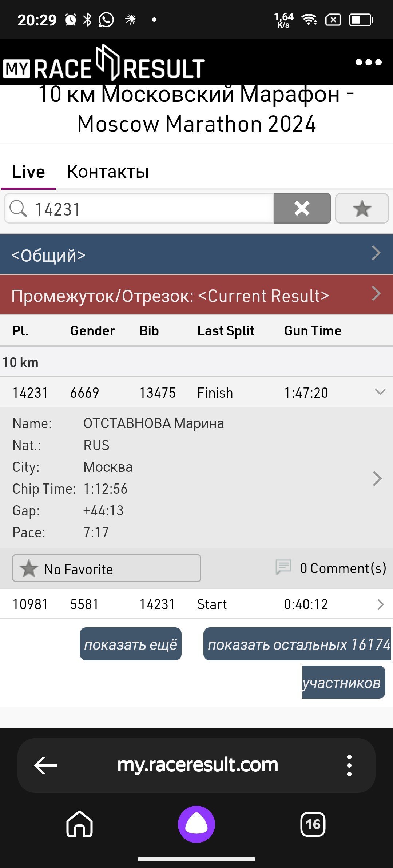Expand the <Общий> category selector
This screenshot has height=868, width=393.
[196, 254]
